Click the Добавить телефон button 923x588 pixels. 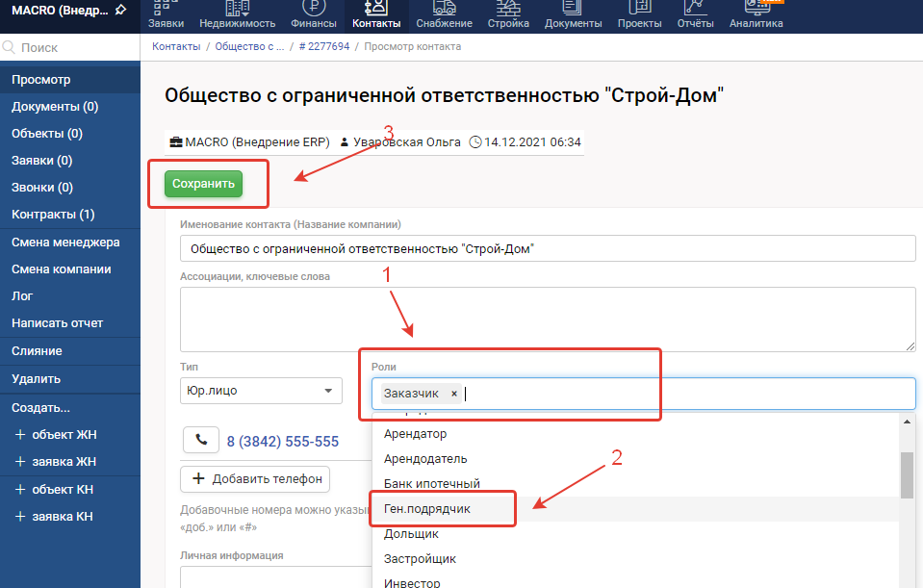(256, 478)
